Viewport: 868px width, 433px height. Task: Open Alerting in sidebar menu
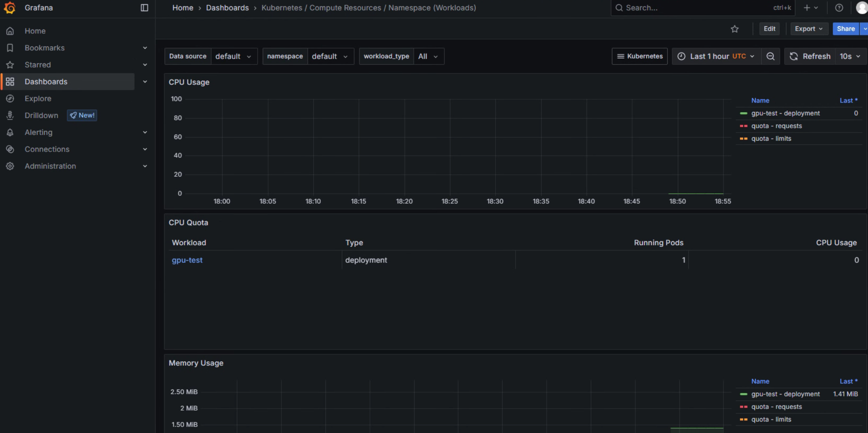pyautogui.click(x=38, y=132)
